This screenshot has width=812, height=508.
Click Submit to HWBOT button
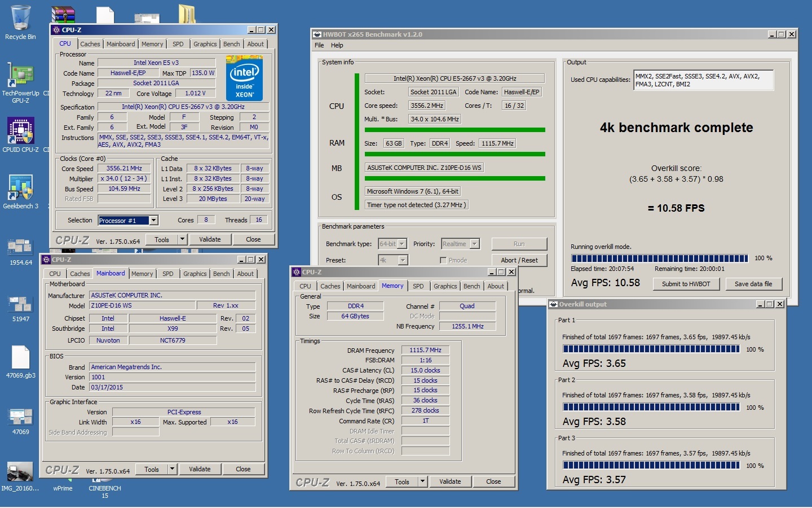(686, 284)
